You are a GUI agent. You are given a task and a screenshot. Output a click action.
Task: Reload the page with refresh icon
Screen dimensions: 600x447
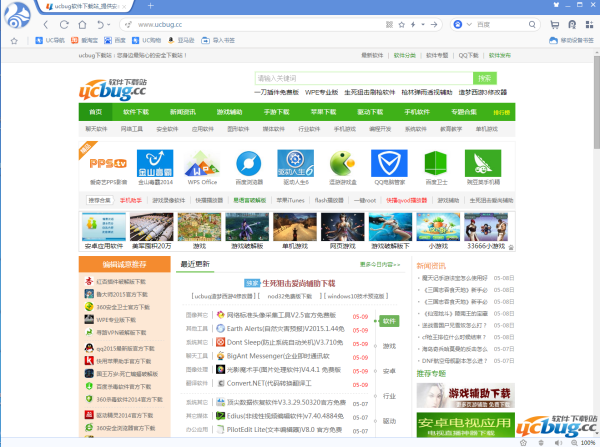coord(64,25)
